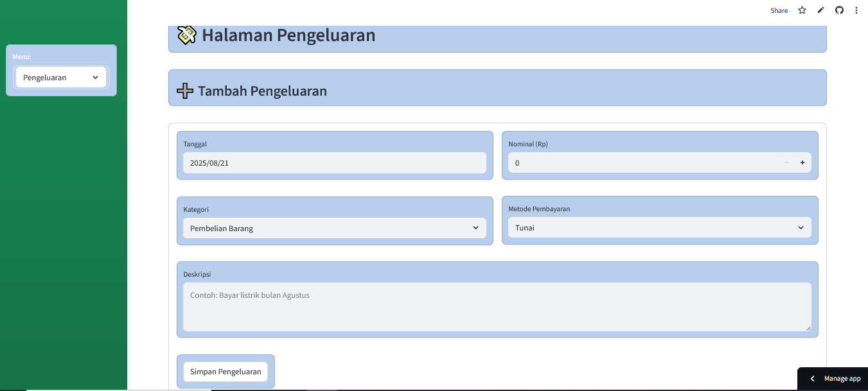Click the chevron beside Manage app
Screen dimensions: 868x391
pyautogui.click(x=812, y=379)
